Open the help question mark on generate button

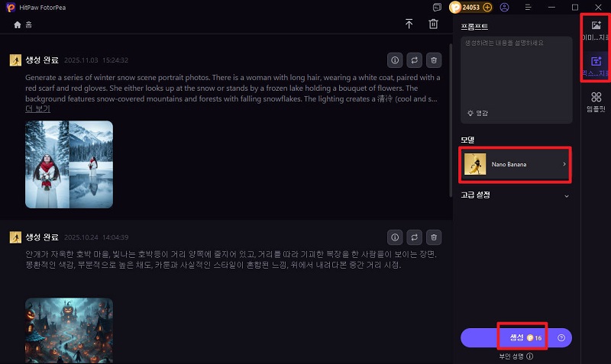(561, 338)
